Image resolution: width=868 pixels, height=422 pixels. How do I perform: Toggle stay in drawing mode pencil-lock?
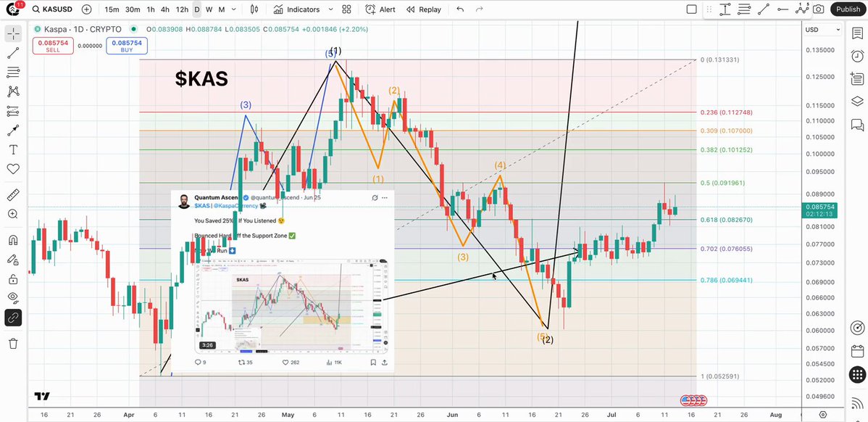[13, 259]
